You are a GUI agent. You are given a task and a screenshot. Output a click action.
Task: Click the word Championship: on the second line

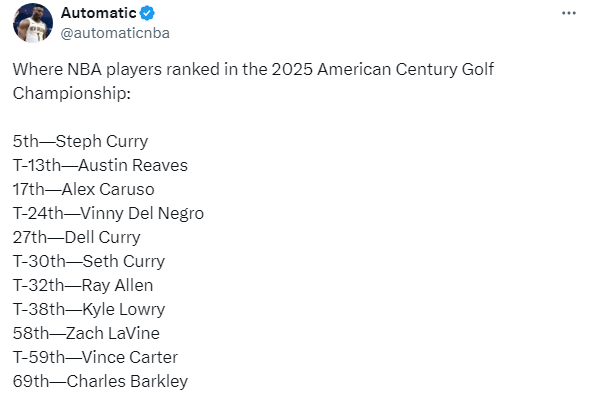(72, 93)
